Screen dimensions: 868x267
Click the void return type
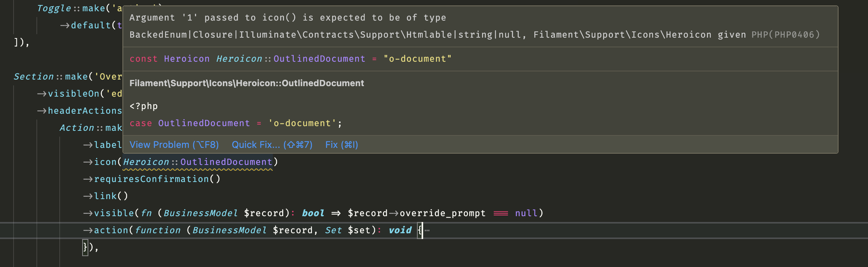click(400, 231)
